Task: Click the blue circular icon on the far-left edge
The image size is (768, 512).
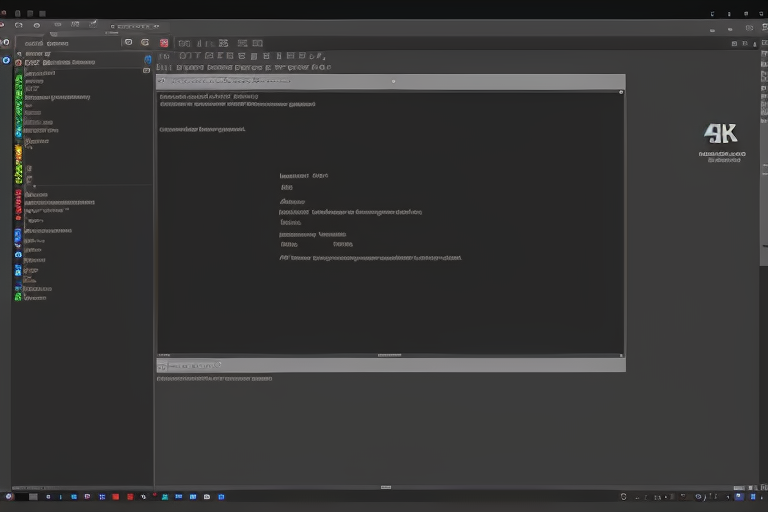Action: 5,60
